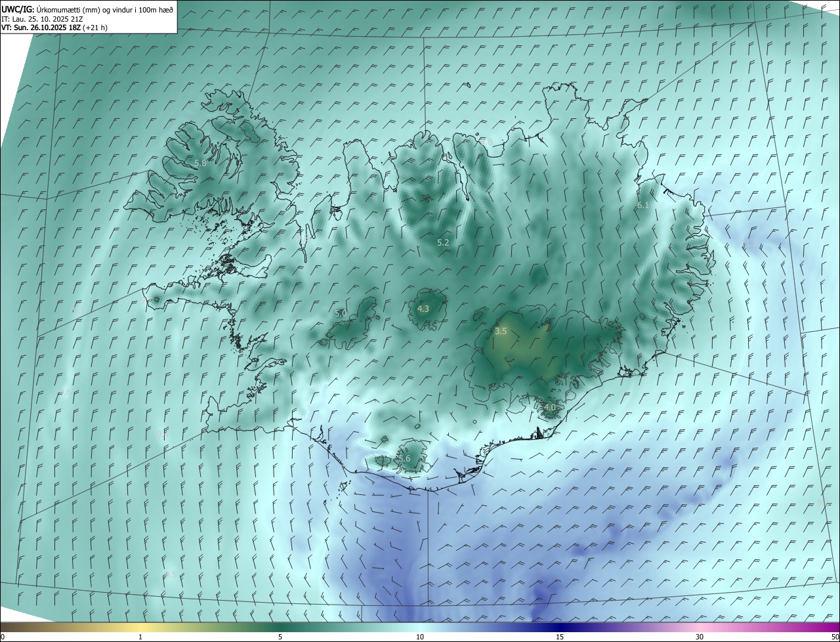
Task: Click the 'IT: Lau. 25. 10. 2025 21Z' line
Action: coord(42,19)
